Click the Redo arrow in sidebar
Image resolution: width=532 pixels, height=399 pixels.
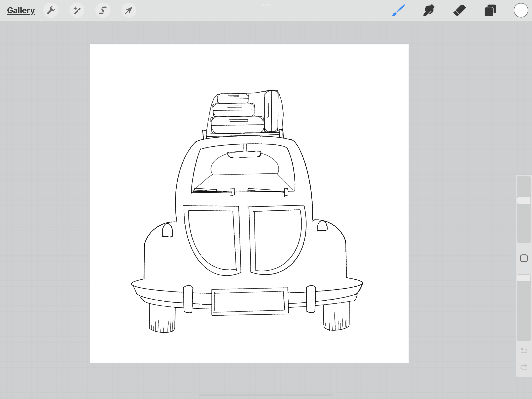pyautogui.click(x=524, y=367)
